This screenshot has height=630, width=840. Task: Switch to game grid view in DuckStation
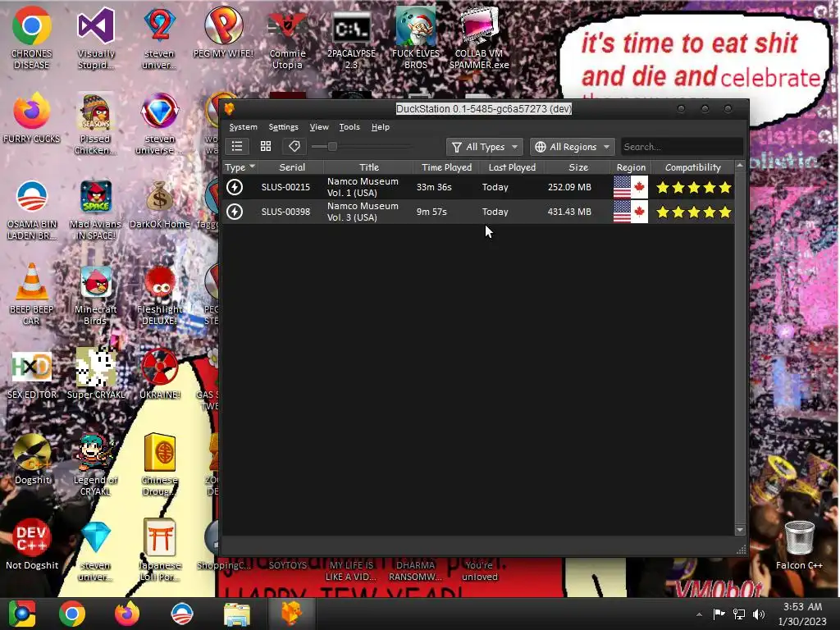266,146
